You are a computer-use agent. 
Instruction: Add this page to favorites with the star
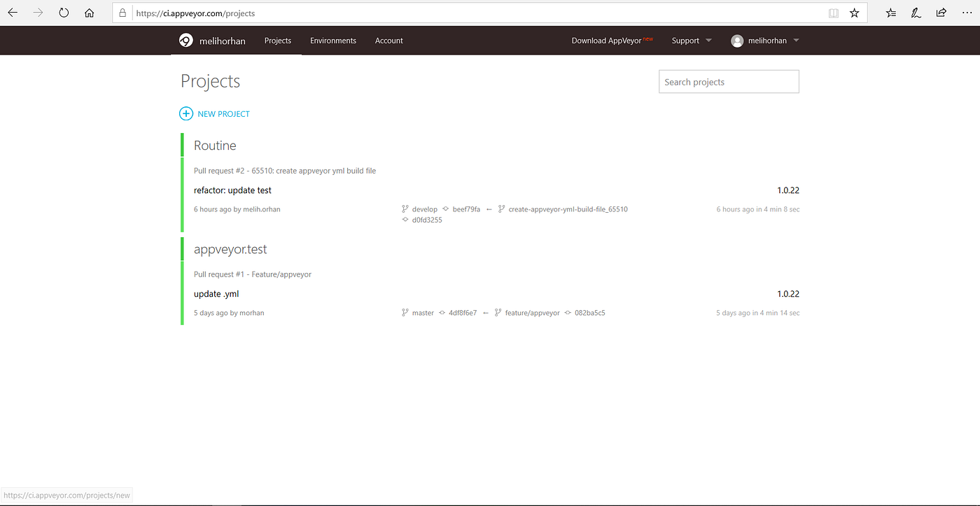click(855, 13)
